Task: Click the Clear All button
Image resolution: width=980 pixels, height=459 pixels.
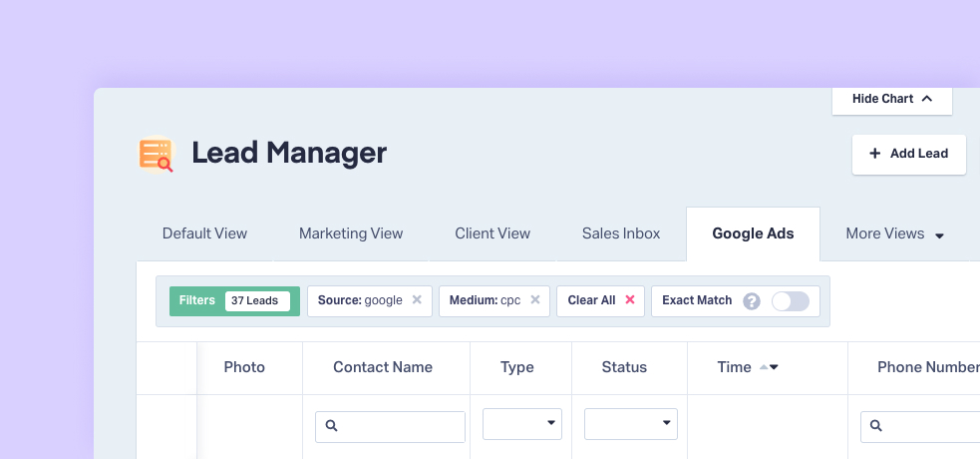Action: (x=600, y=300)
